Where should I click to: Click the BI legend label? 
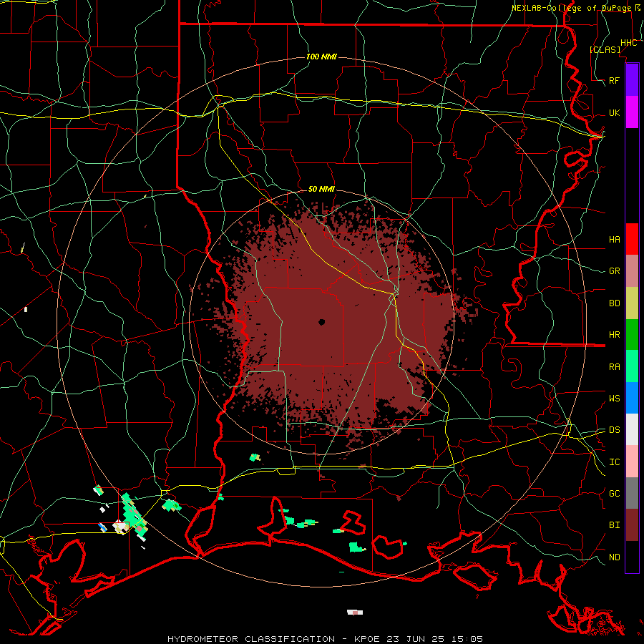click(x=614, y=525)
